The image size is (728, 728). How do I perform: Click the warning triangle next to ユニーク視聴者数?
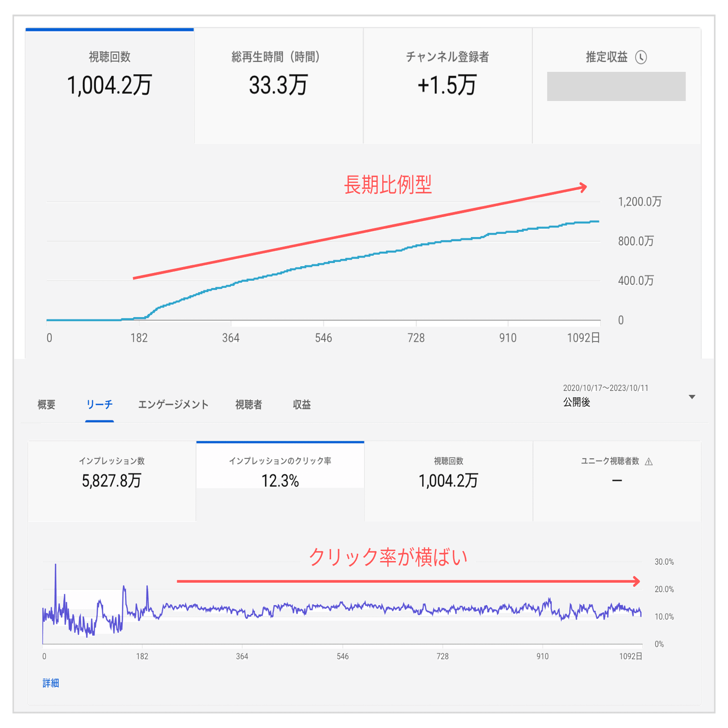pyautogui.click(x=649, y=462)
